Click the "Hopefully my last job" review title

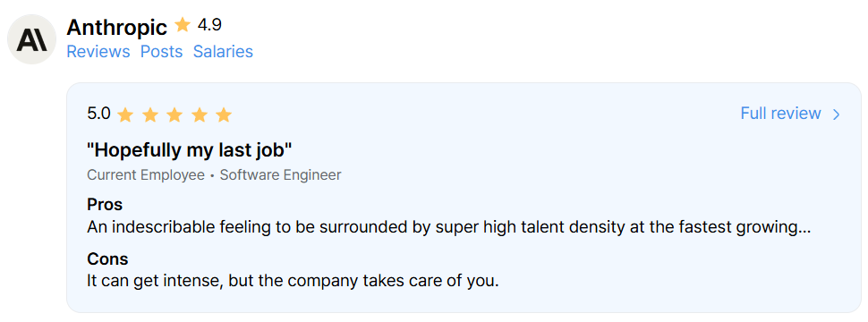[190, 149]
